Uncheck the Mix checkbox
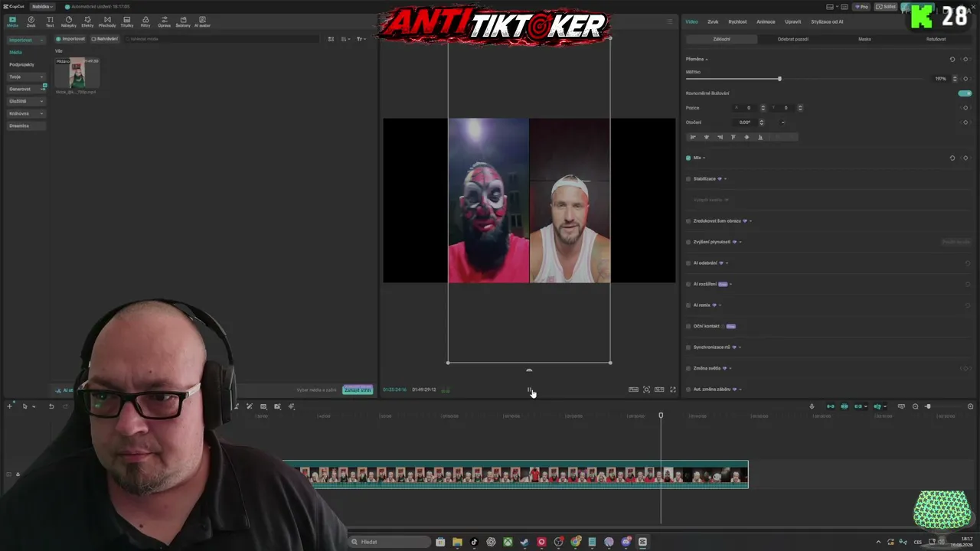Screen dimensions: 980x551 688,158
